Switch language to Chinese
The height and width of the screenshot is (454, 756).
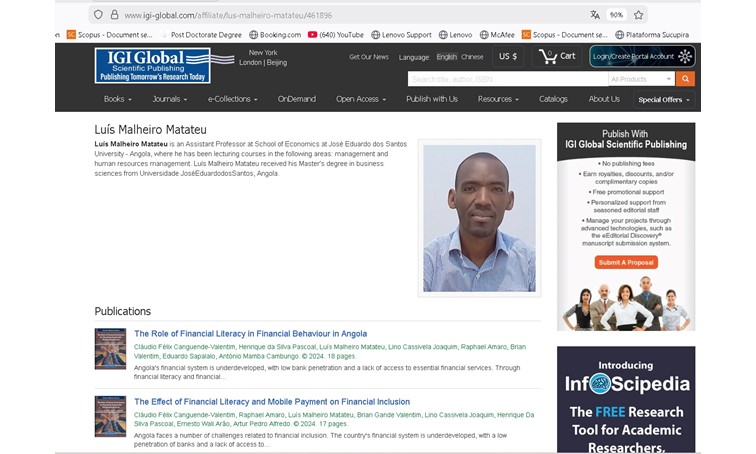click(x=472, y=57)
